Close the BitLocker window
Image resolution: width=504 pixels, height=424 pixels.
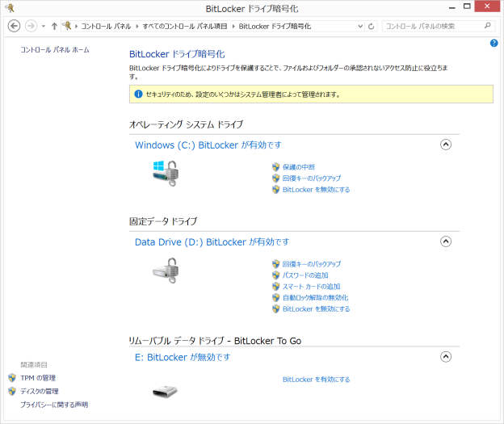(487, 6)
